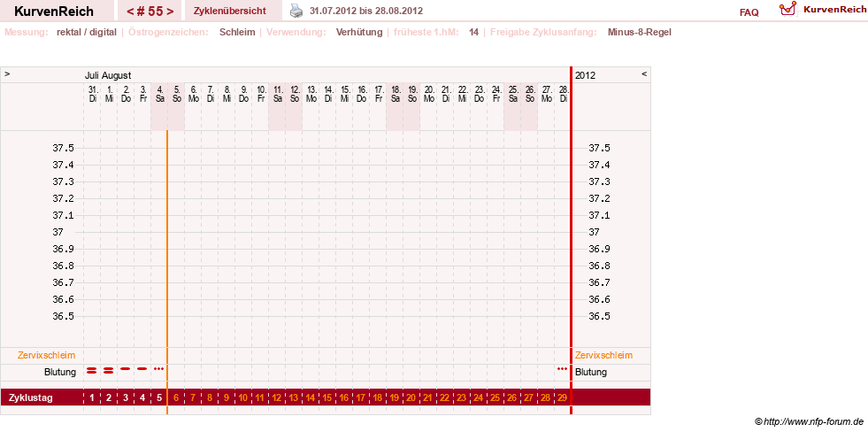Click the spotting dots on cycle day 5
Screen dimensions: 868x432
pos(159,368)
